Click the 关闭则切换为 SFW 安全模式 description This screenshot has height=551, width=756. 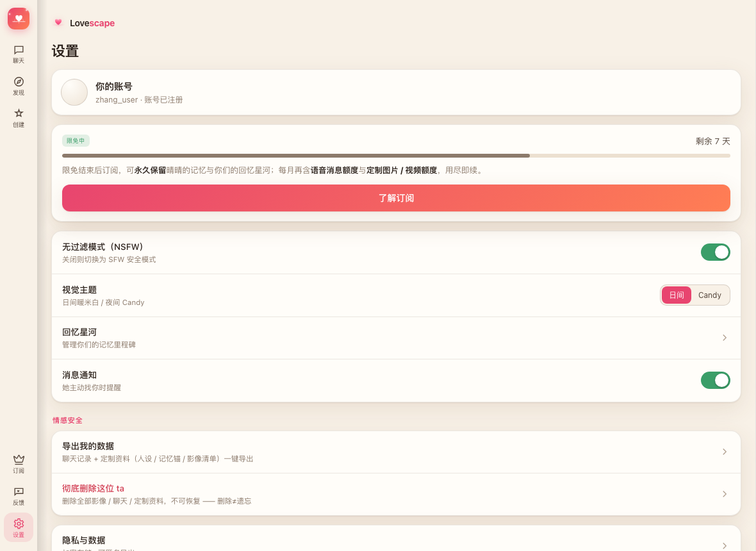109,259
